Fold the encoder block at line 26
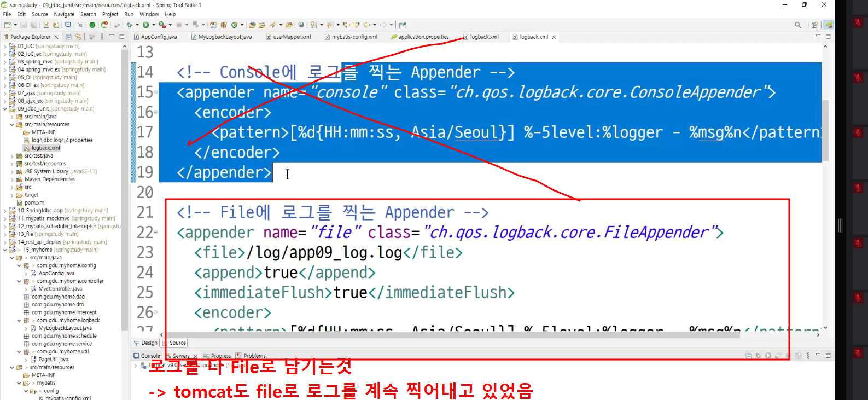This screenshot has width=868, height=400. pos(156,312)
